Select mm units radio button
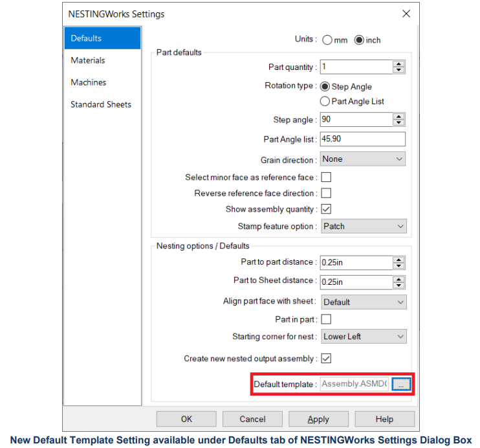Image resolution: width=480 pixels, height=448 pixels. (327, 40)
